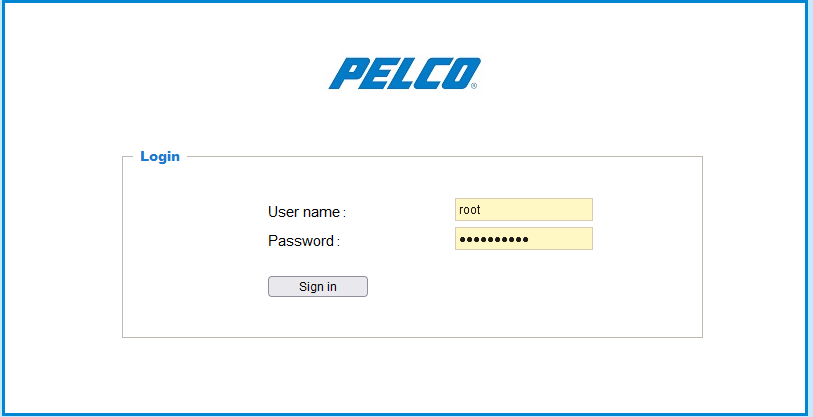Click the colon after the User name label
This screenshot has height=417, width=813.
(344, 213)
